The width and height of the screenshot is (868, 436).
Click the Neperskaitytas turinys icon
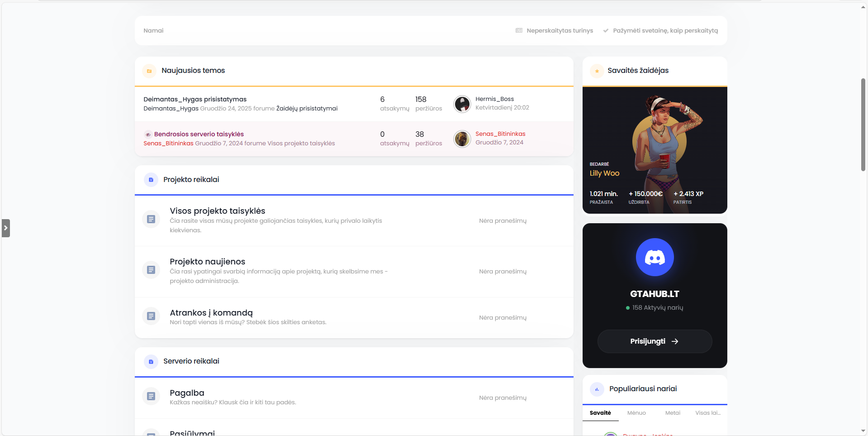pos(519,30)
